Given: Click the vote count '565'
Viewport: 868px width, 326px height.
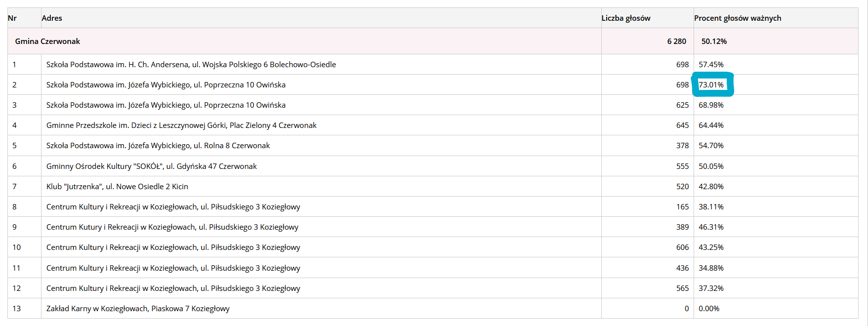Looking at the screenshot, I should click(x=682, y=288).
